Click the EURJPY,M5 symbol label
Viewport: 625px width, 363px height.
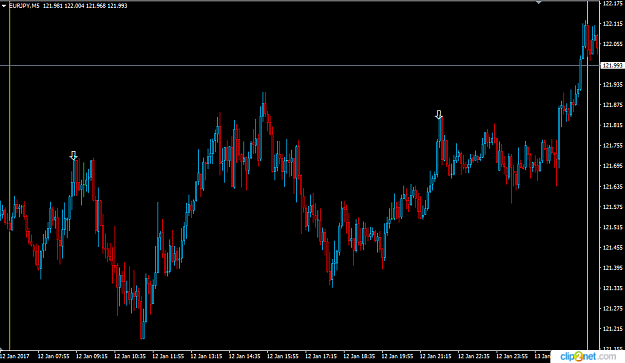point(24,6)
